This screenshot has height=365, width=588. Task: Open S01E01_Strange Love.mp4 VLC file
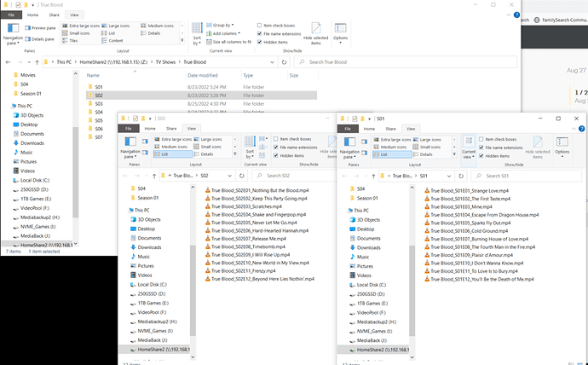[466, 190]
